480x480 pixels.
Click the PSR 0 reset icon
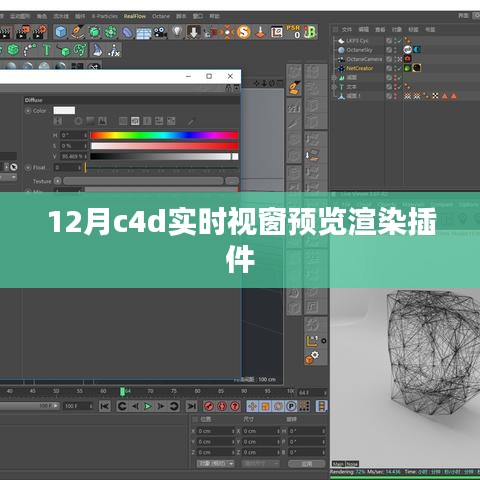293,32
